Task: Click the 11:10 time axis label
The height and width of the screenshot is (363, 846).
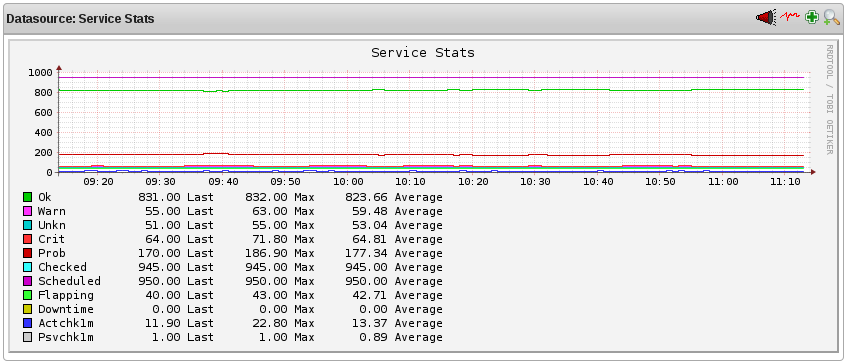Action: coord(786,182)
